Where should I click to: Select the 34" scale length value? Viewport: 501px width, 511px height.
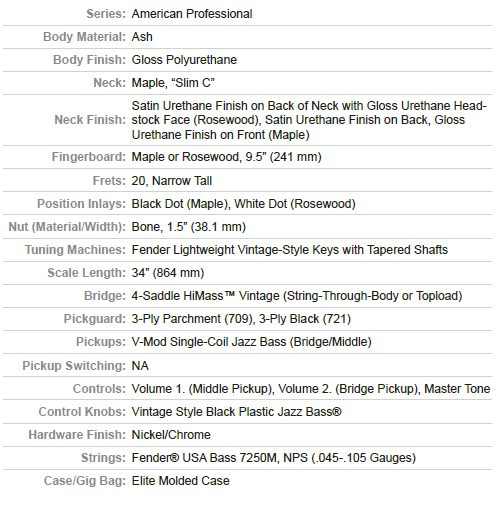point(168,273)
